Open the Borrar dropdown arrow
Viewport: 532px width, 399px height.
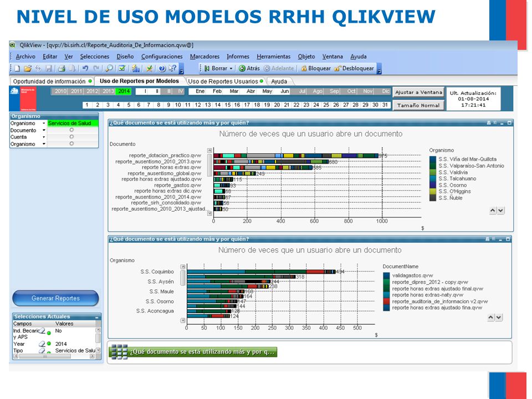pos(231,69)
